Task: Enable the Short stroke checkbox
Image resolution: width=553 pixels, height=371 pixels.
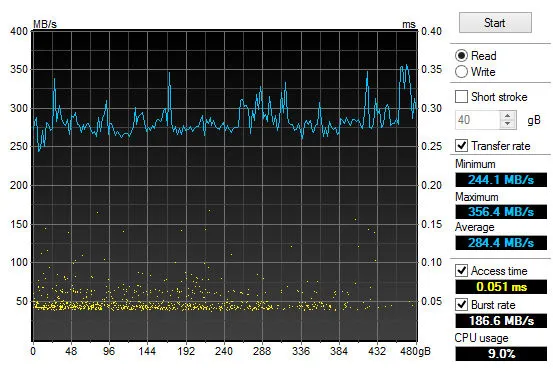Action: tap(462, 97)
